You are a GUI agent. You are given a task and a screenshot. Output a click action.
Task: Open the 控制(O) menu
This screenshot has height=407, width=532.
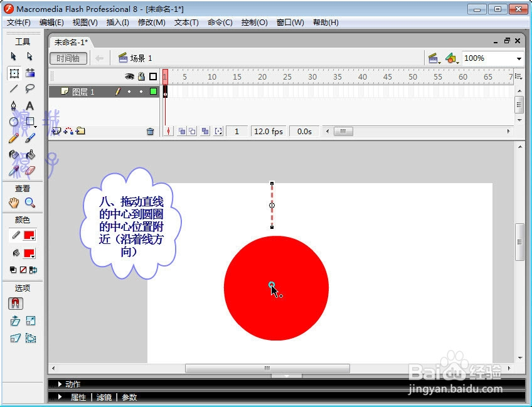pyautogui.click(x=255, y=23)
